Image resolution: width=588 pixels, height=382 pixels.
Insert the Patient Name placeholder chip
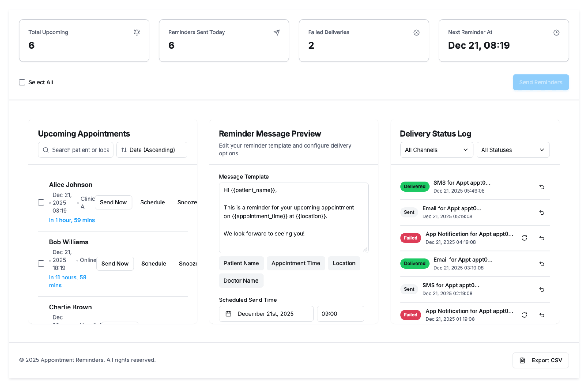click(x=241, y=263)
